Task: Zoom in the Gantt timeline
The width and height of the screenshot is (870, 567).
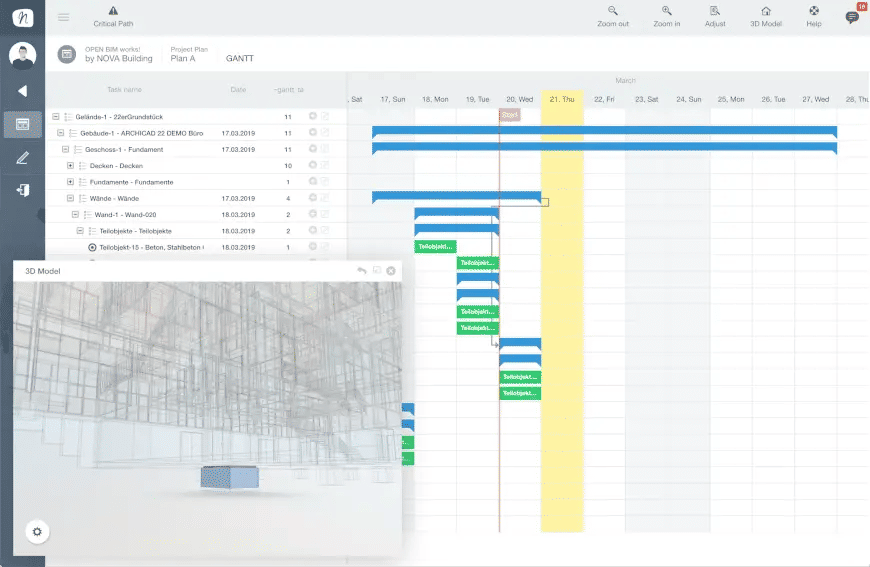Action: coord(666,16)
